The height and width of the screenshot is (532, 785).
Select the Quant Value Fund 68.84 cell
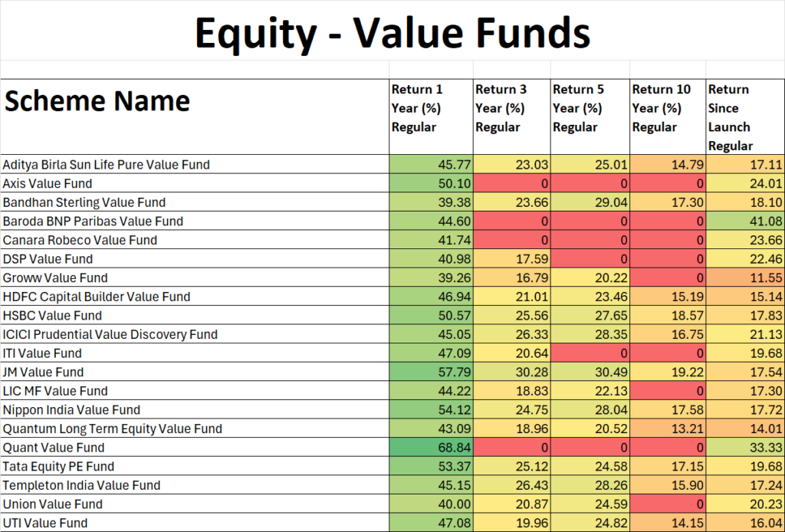[431, 448]
